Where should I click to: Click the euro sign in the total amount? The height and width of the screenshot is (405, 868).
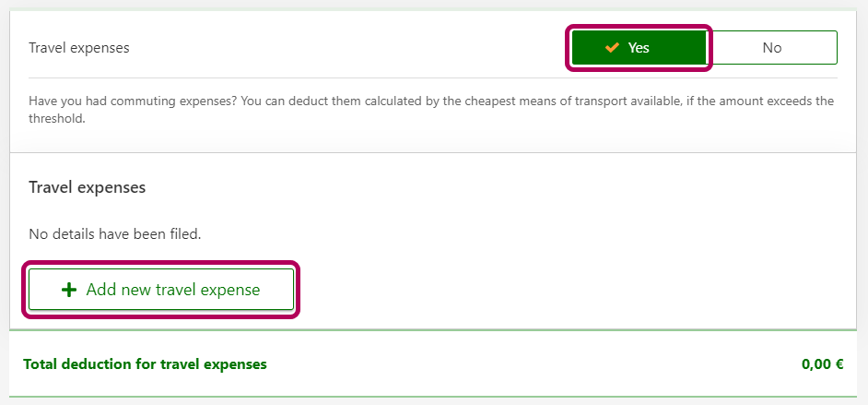point(839,364)
